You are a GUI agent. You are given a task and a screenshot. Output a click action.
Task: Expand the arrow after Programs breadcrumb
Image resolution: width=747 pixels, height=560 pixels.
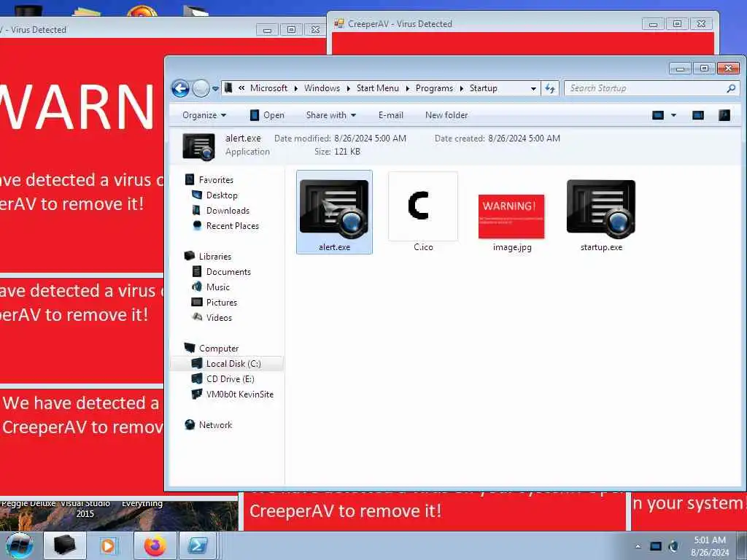pyautogui.click(x=461, y=88)
